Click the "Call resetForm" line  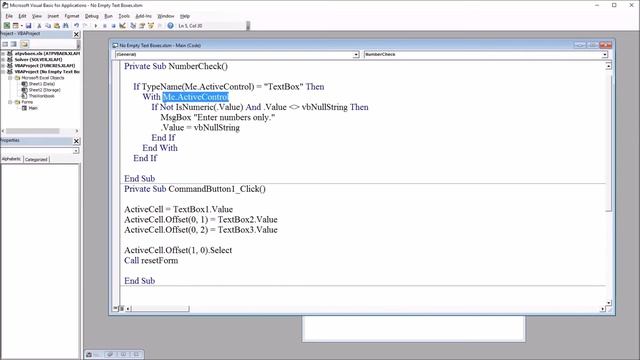pyautogui.click(x=151, y=260)
